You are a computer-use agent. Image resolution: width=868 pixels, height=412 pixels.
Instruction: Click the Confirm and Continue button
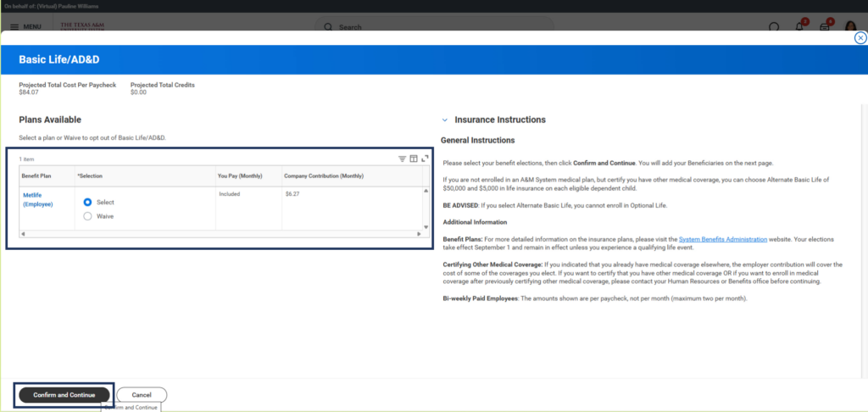(x=64, y=395)
